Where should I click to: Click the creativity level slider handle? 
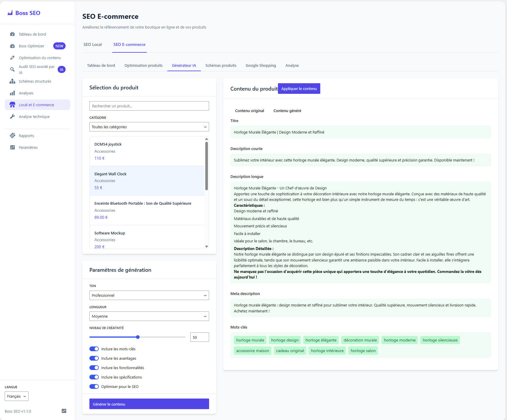pyautogui.click(x=138, y=337)
